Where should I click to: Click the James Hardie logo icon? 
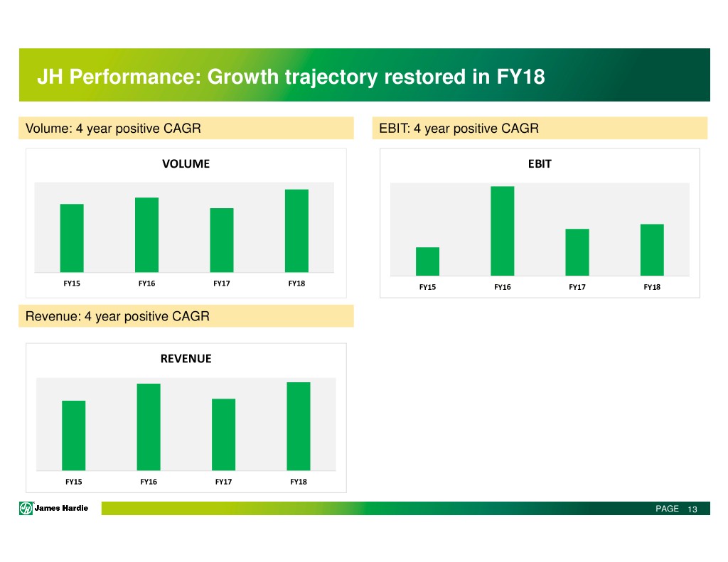tap(26, 508)
